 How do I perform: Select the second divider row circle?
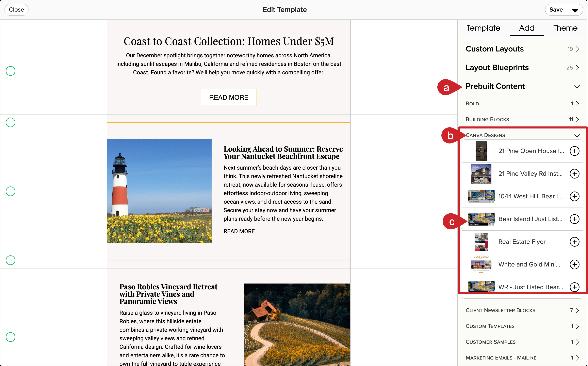click(10, 260)
